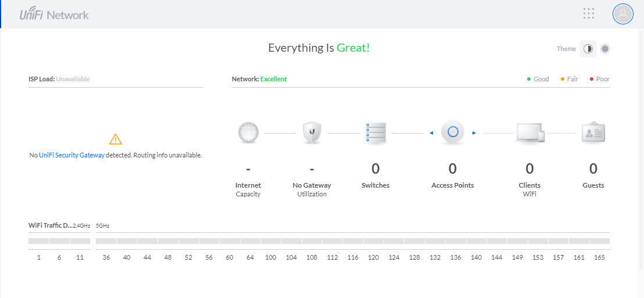644x298 pixels.
Task: Open the apps grid menu icon
Action: (589, 13)
